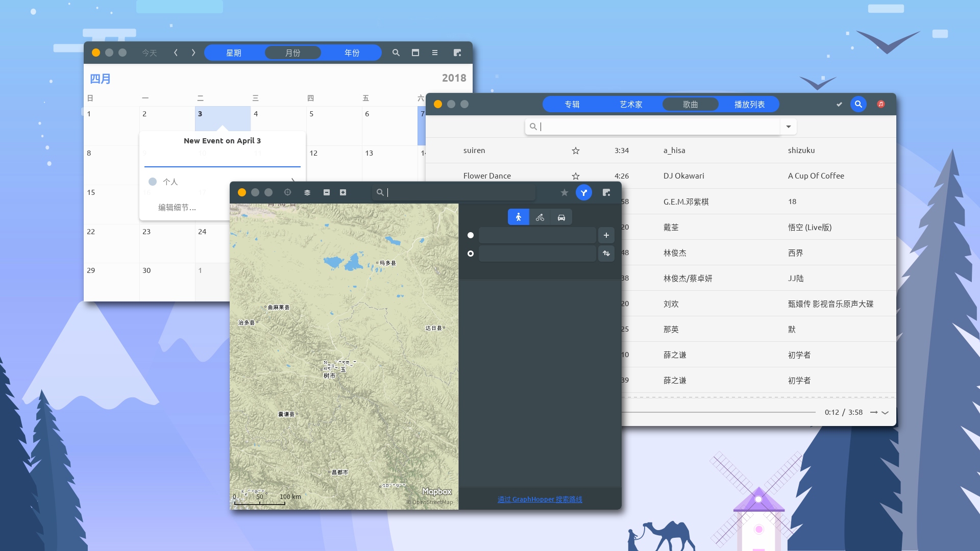The image size is (980, 551).
Task: Switch Calendar to 月份 view
Action: 293,53
